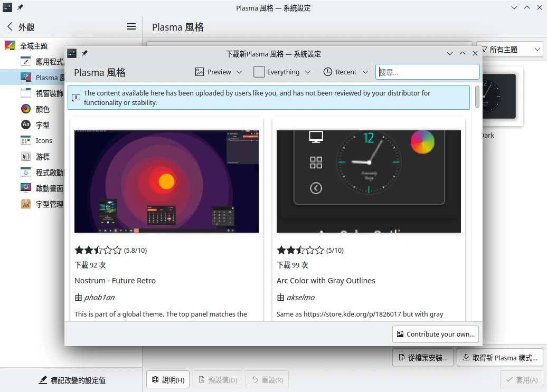Click the 說明(H) help button

pyautogui.click(x=168, y=380)
